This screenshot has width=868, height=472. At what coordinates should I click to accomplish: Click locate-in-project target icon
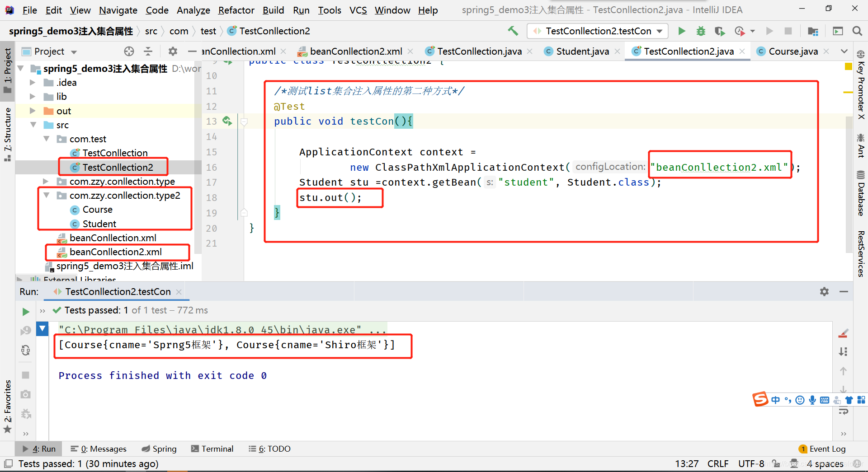pos(129,51)
